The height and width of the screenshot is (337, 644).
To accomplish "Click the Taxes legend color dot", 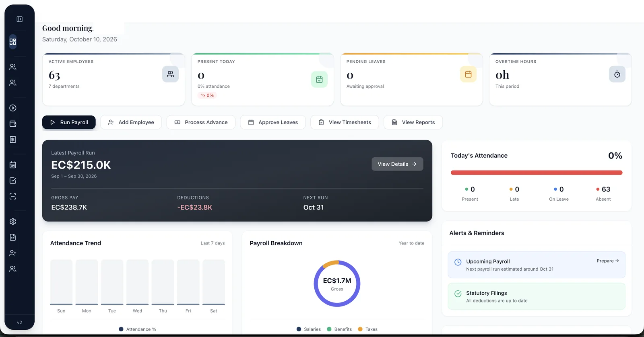I will 360,329.
